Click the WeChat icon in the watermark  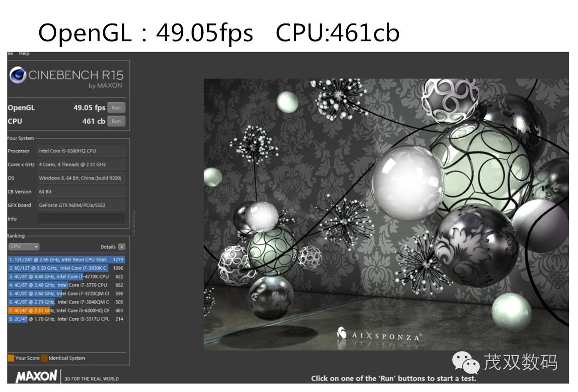click(465, 362)
